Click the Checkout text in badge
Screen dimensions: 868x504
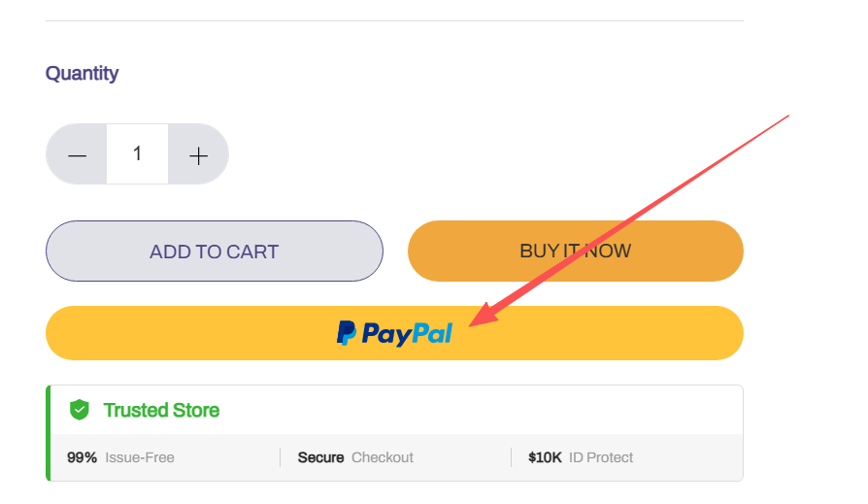[383, 457]
